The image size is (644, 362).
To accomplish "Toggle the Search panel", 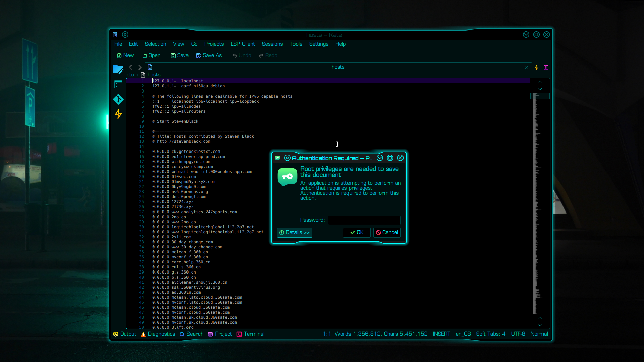I will click(x=192, y=334).
